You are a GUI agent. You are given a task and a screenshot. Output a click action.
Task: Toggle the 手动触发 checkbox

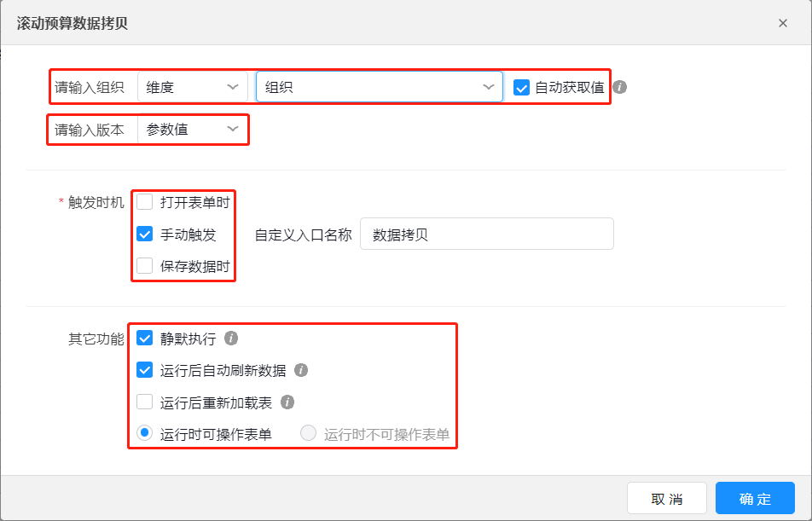pyautogui.click(x=145, y=234)
